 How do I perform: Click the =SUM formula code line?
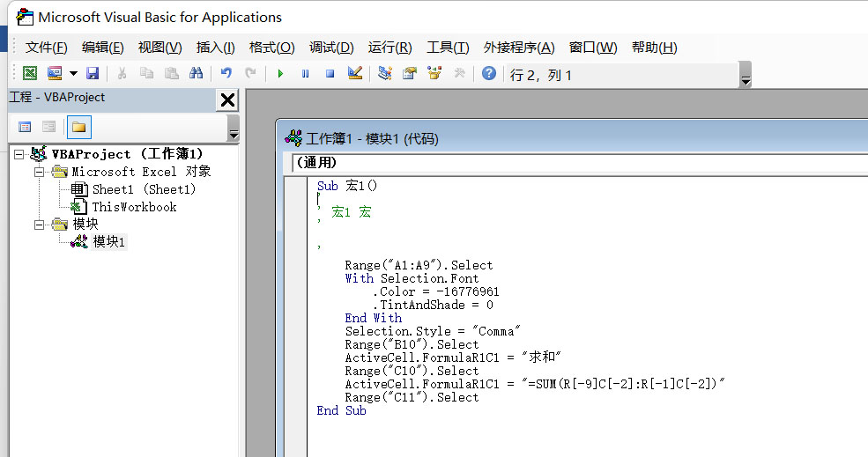point(535,384)
